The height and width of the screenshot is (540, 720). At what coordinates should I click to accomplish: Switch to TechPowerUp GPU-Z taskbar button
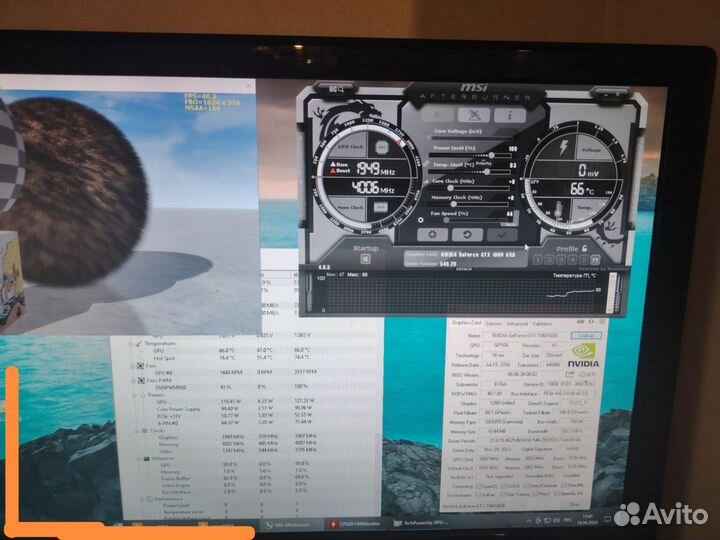(423, 523)
